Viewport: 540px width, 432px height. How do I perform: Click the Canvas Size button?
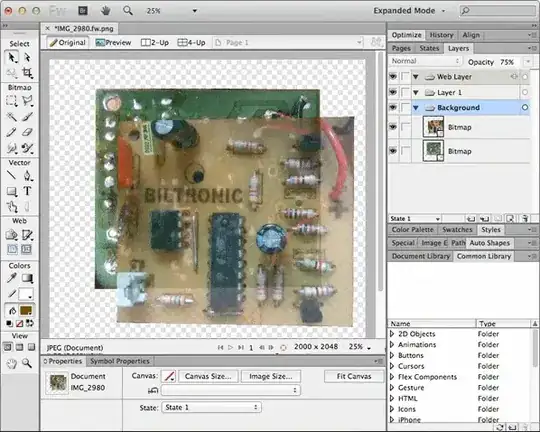[208, 376]
